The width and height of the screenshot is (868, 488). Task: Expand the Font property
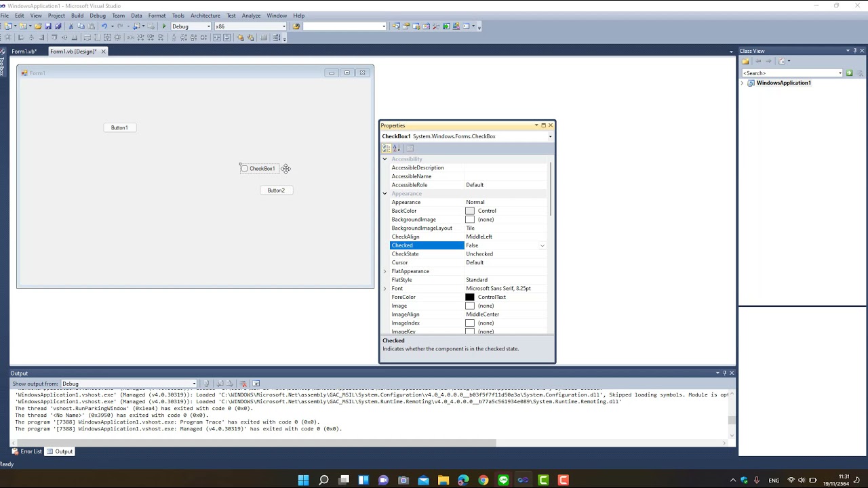(384, 289)
